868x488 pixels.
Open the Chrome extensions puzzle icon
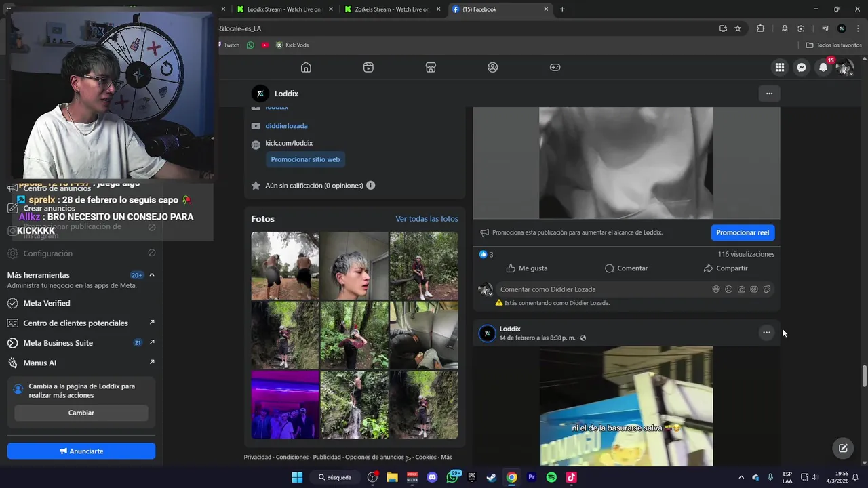coord(760,28)
